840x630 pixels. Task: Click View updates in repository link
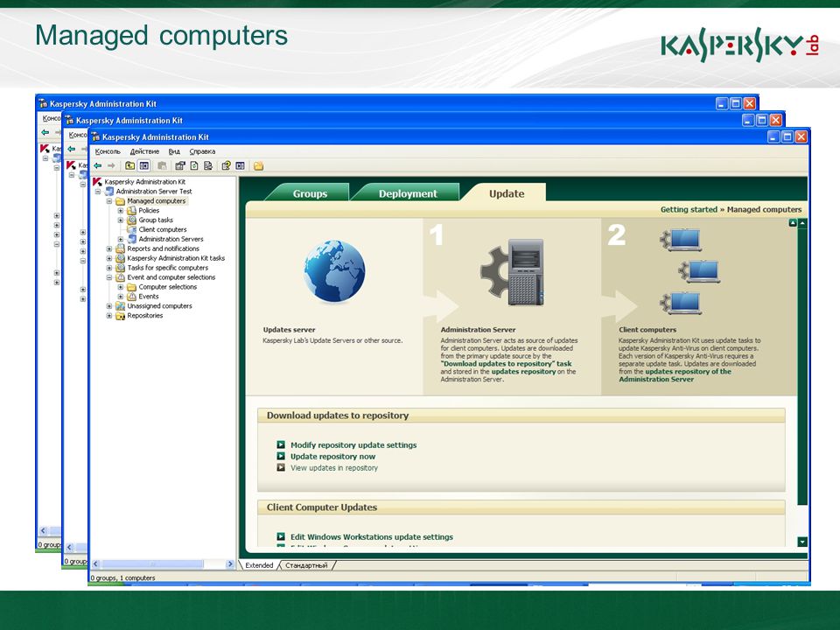click(x=333, y=467)
